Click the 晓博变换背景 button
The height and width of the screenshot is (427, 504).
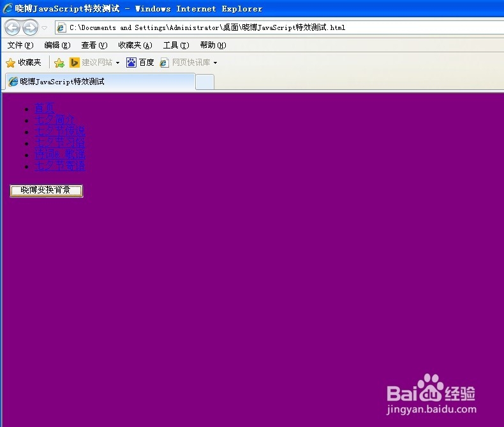47,191
